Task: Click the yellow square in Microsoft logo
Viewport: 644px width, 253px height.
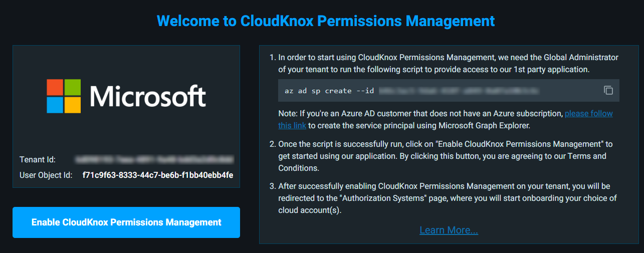Action: 72,104
